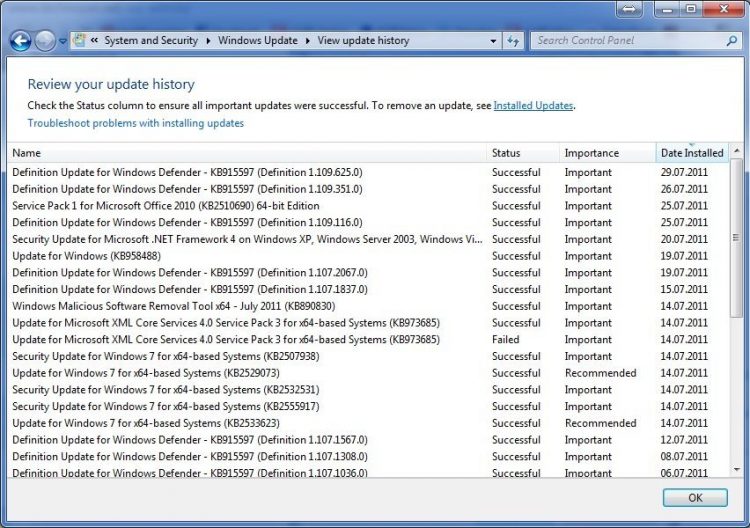
Task: Click the 08.07.2011 date cell
Action: [684, 457]
